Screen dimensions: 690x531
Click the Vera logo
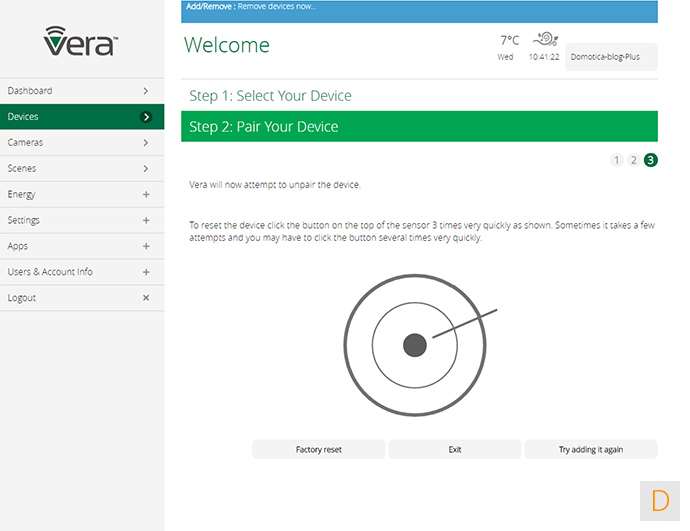(x=81, y=41)
